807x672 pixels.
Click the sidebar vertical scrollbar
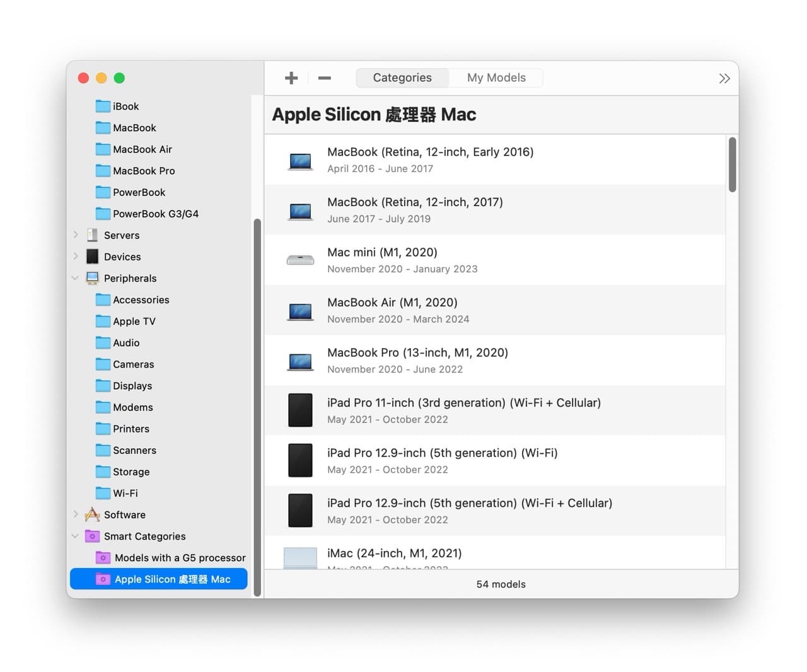(257, 407)
